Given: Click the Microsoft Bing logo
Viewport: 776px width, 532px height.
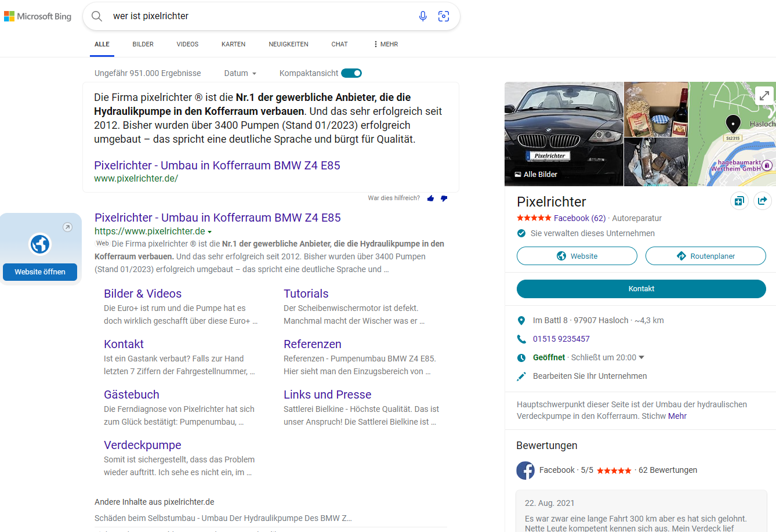Looking at the screenshot, I should (38, 16).
